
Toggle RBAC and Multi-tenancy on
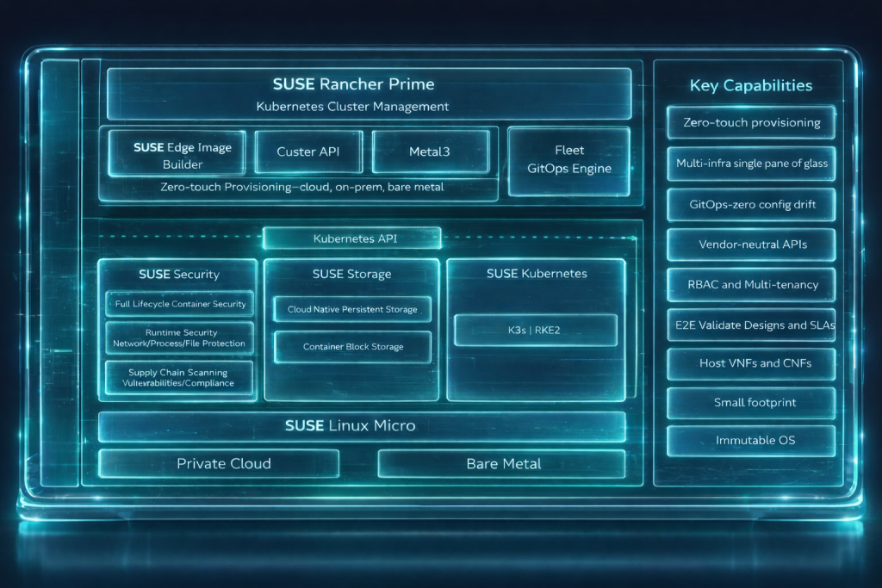(x=750, y=284)
